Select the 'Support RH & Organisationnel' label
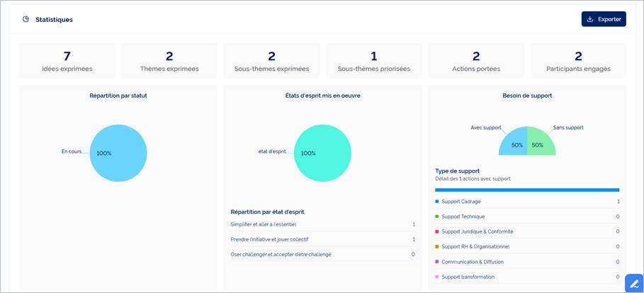The width and height of the screenshot is (644, 293). coord(475,246)
